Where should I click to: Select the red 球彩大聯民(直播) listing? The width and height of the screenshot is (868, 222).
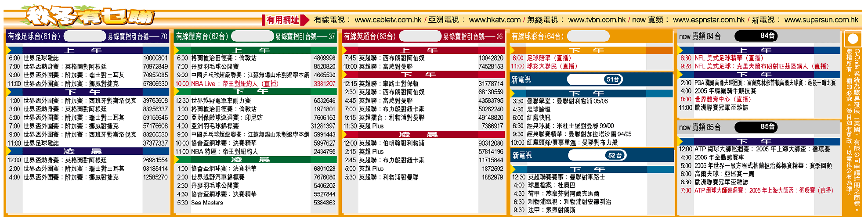552,66
